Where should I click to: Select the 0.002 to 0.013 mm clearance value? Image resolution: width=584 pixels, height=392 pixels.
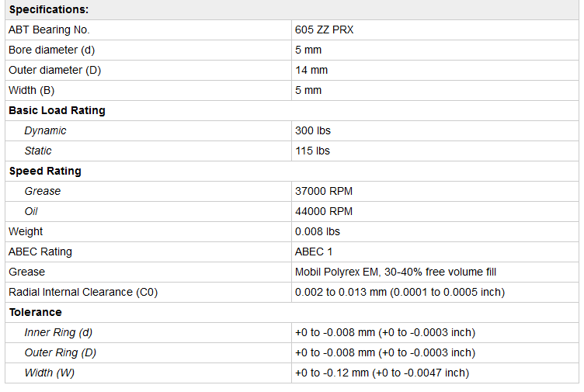tap(399, 293)
